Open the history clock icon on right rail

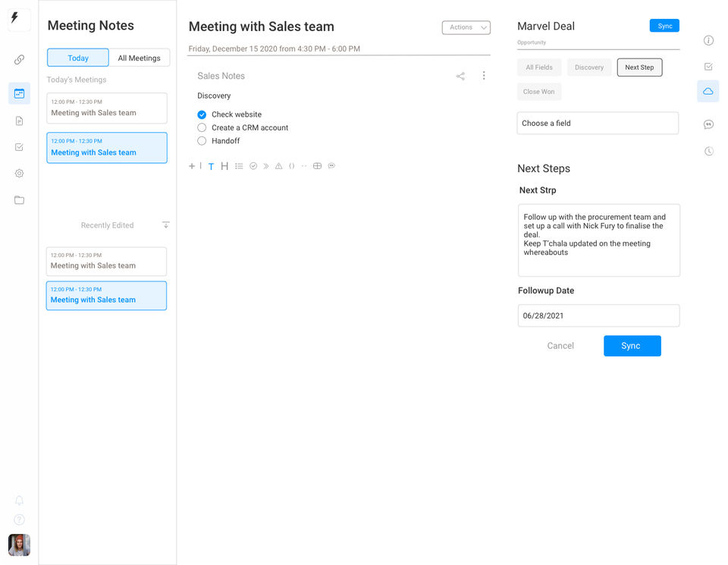coord(708,152)
